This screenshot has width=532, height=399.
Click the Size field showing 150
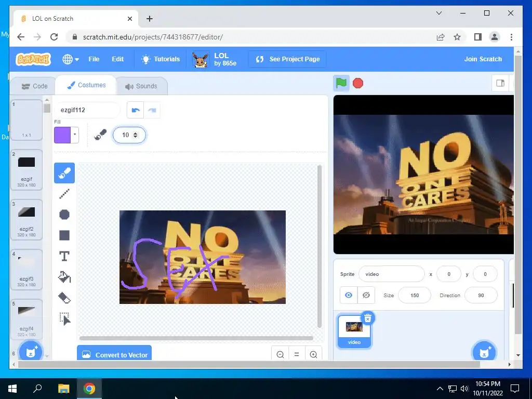click(x=414, y=295)
